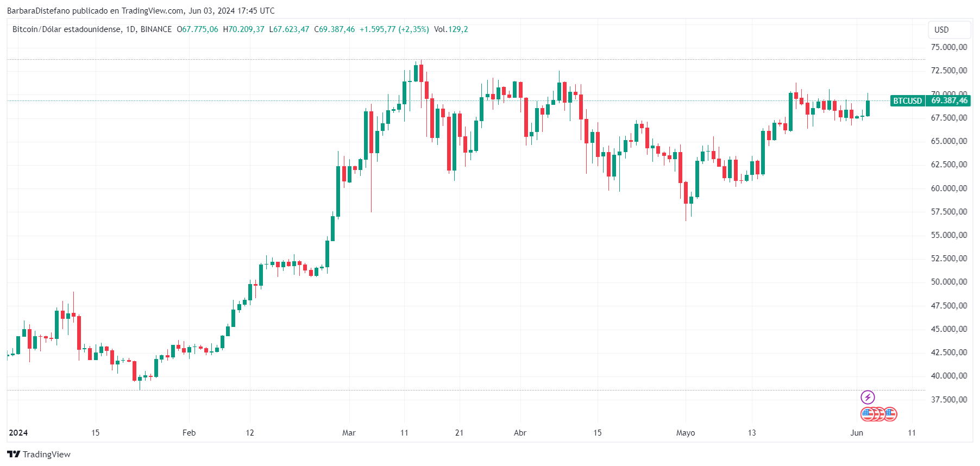Select the green BTCUSD price label
This screenshot has width=980, height=466.
(x=908, y=100)
